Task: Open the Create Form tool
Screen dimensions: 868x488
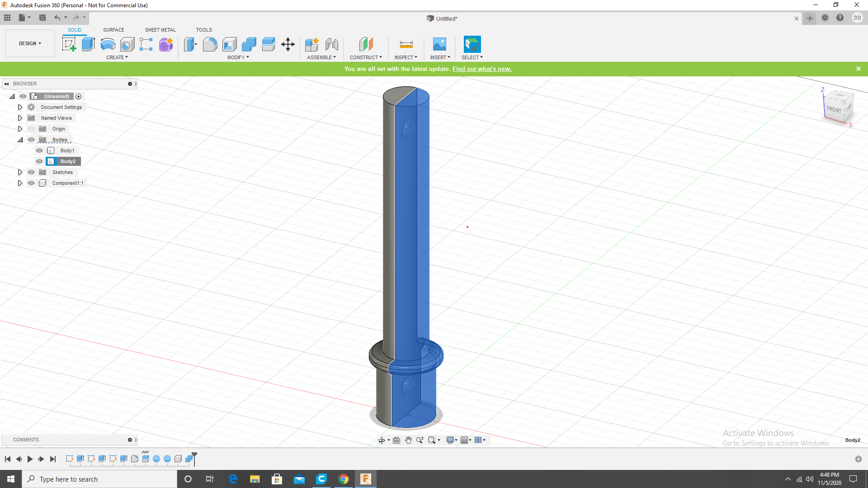Action: point(166,44)
